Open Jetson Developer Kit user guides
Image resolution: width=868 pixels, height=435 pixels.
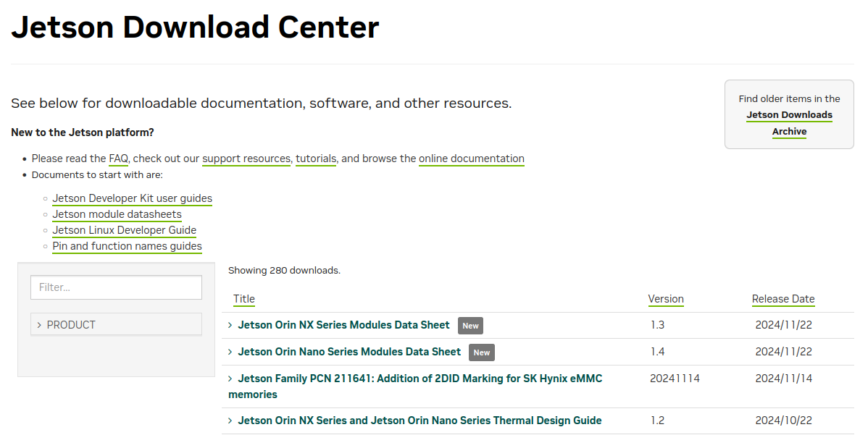tap(132, 198)
